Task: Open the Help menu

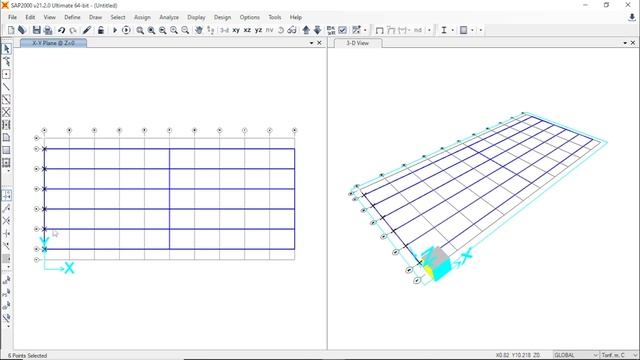Action: (x=296, y=17)
